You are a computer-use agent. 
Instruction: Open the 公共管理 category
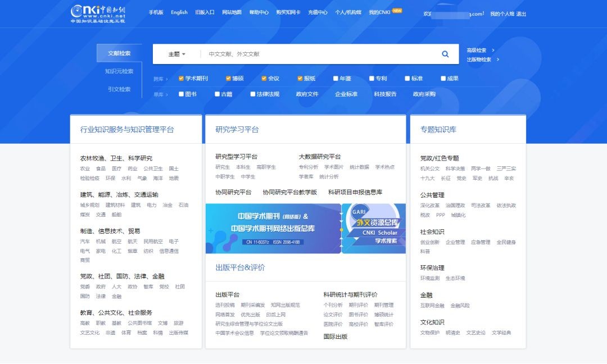click(x=432, y=195)
